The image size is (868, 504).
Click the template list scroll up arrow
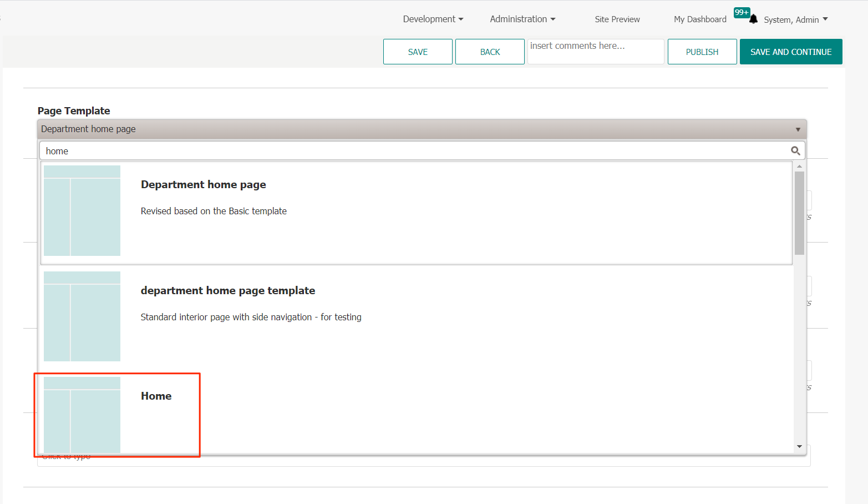pyautogui.click(x=799, y=167)
